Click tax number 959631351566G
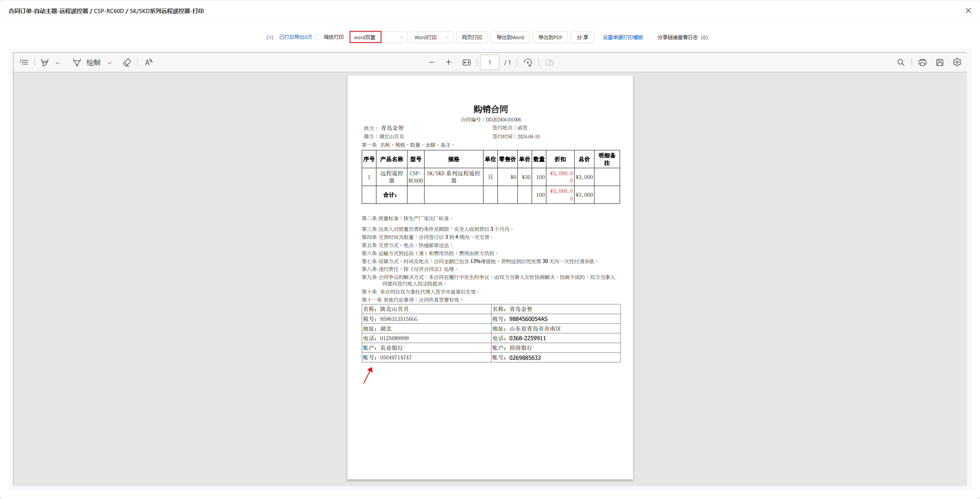Viewport: 980px width, 499px height. [399, 319]
